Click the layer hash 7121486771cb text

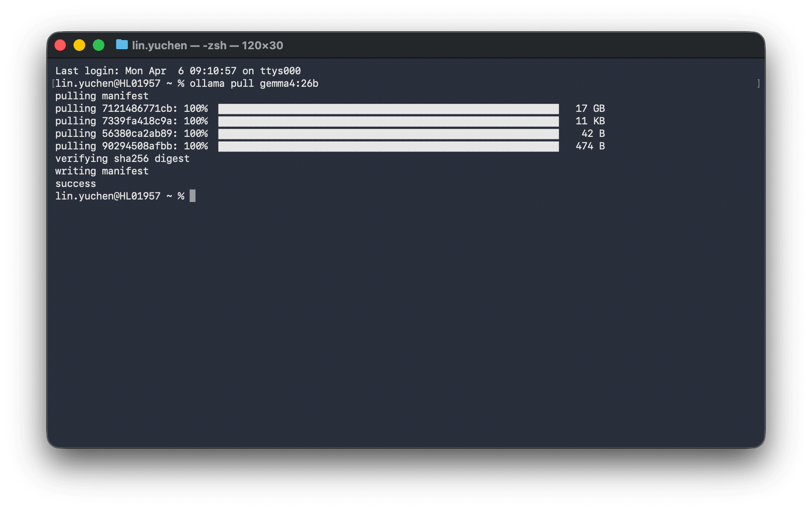(137, 109)
